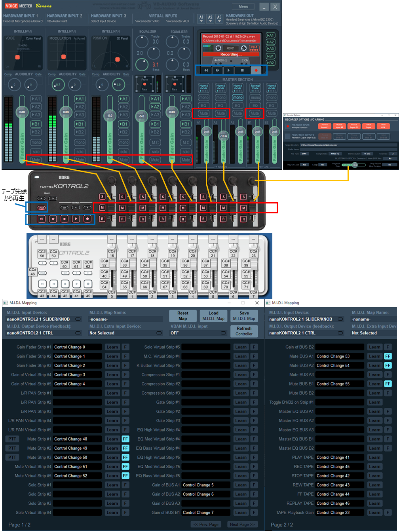
Task: Click the bus A2 master fader at -10.6
Action: [224, 136]
